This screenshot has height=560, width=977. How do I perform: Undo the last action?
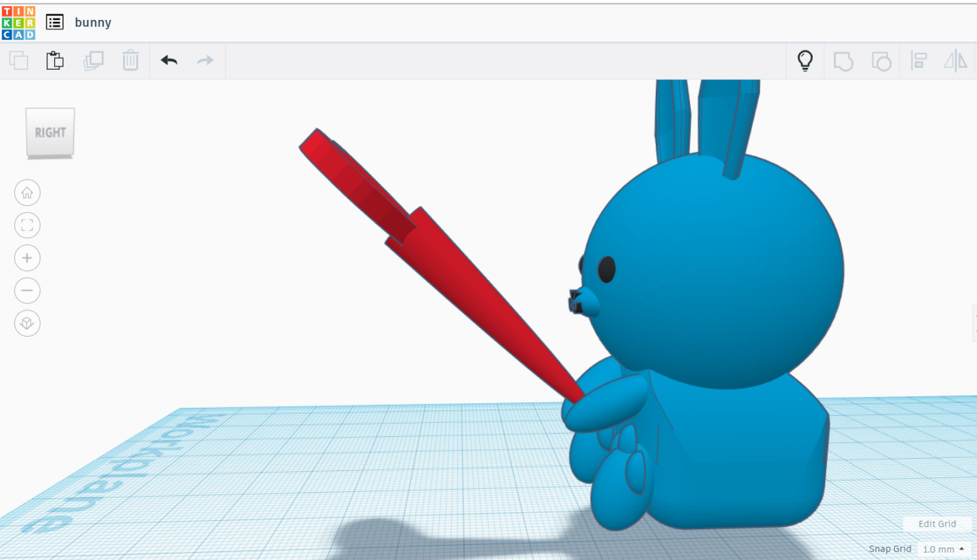pyautogui.click(x=169, y=60)
